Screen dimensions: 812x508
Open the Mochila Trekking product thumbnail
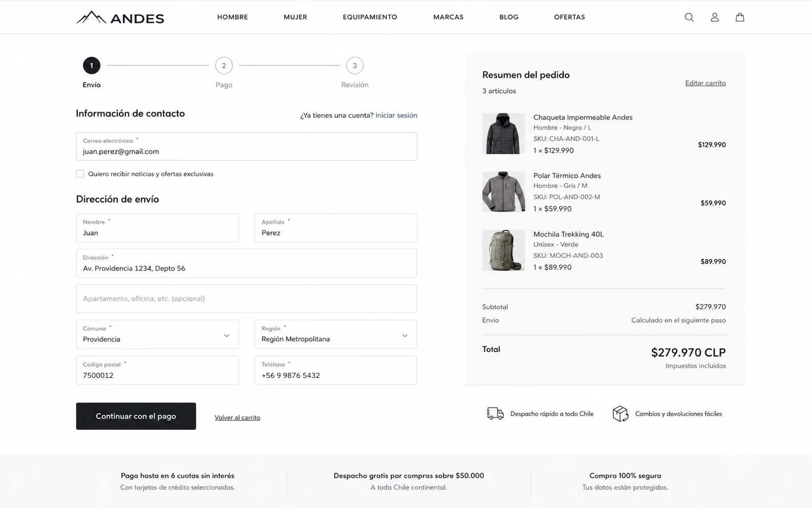tap(503, 250)
